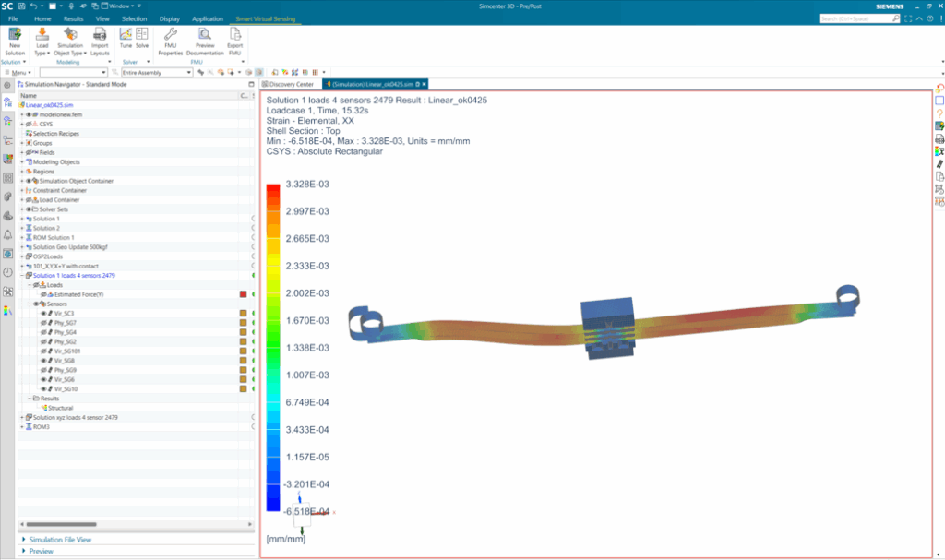Open Simulation Object Type
Image resolution: width=945 pixels, height=560 pixels.
click(x=69, y=40)
